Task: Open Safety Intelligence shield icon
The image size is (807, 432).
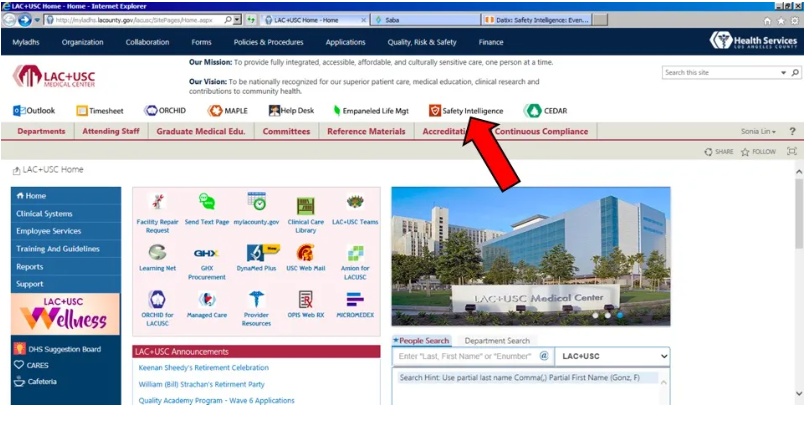Action: coord(435,111)
